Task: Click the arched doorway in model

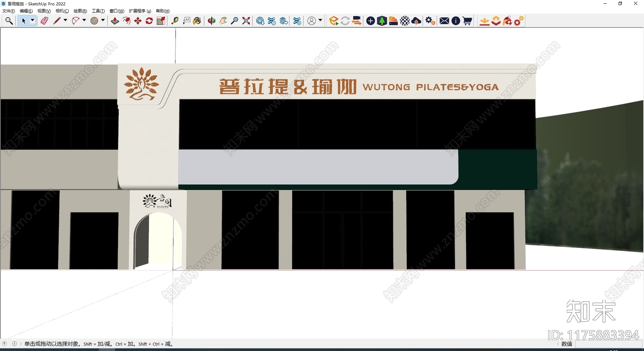Action: pyautogui.click(x=158, y=240)
